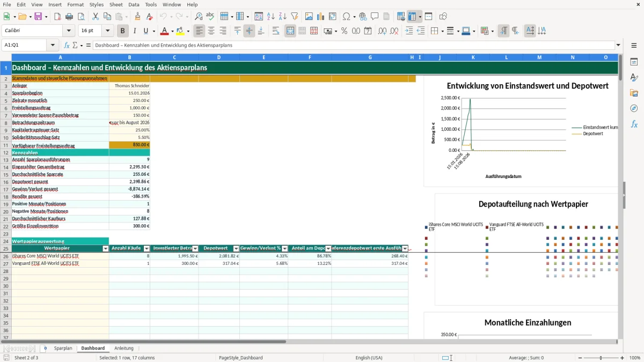Expand the formula bar arrow
Screen dimensions: 644x362
[x=618, y=45]
